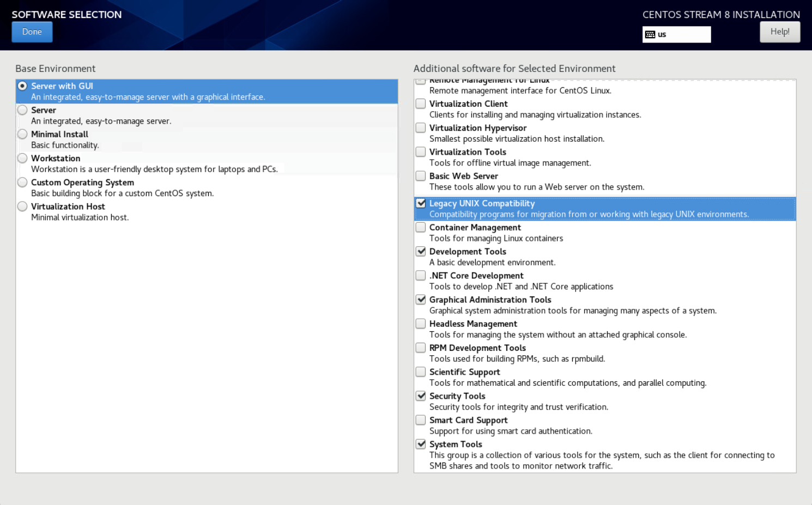Click 'Tools for offline virtual image management.'

tap(510, 163)
